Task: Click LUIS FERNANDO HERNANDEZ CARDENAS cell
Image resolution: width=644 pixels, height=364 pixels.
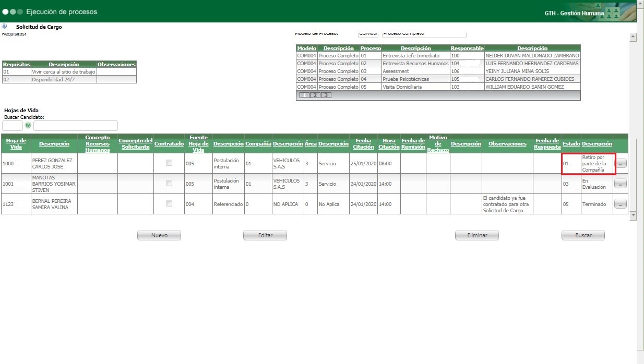Action: coord(532,63)
